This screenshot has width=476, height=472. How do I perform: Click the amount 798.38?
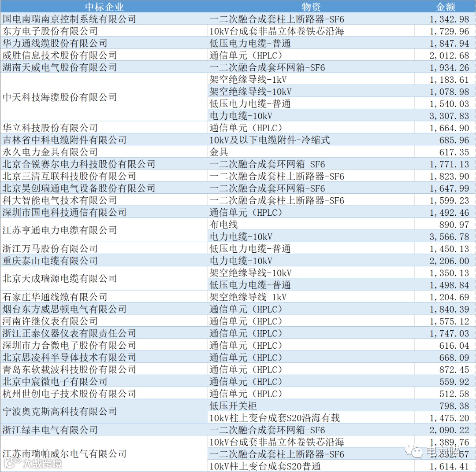(x=454, y=406)
